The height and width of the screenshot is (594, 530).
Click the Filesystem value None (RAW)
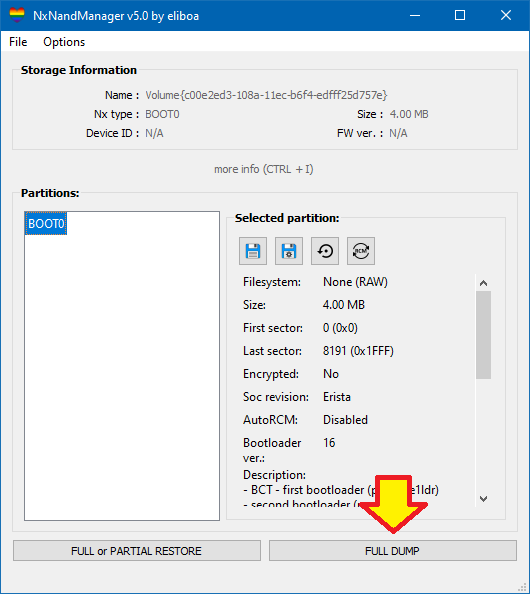[355, 282]
